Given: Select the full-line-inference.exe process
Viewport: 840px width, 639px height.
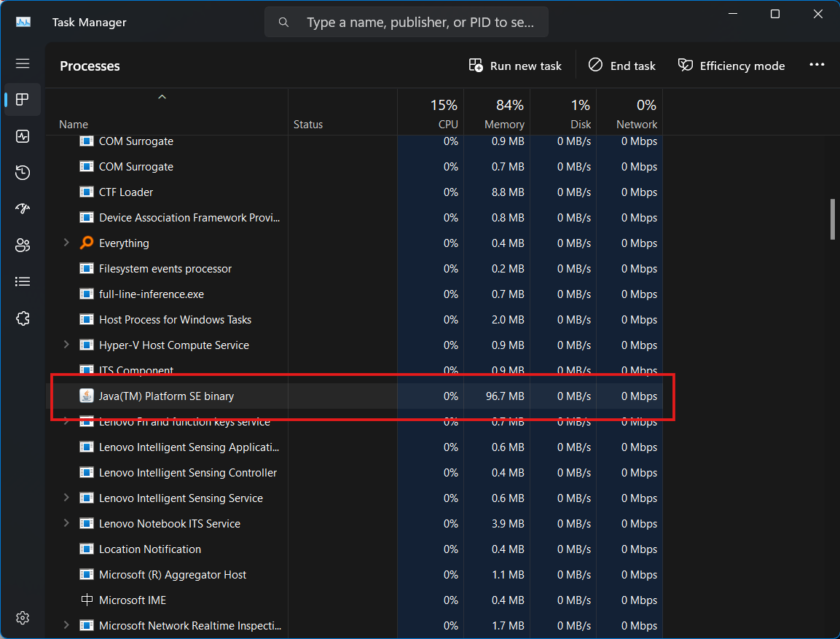Looking at the screenshot, I should 355,294.
